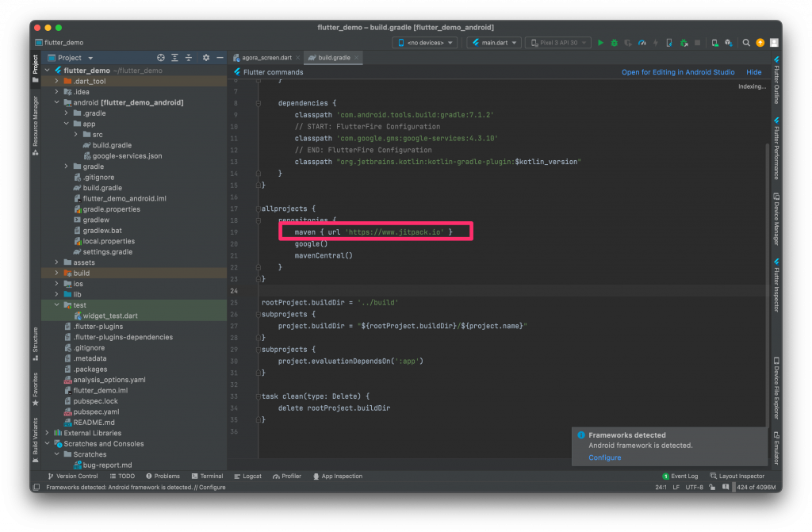
Task: Hide the Project panel with minus icon
Action: point(220,58)
